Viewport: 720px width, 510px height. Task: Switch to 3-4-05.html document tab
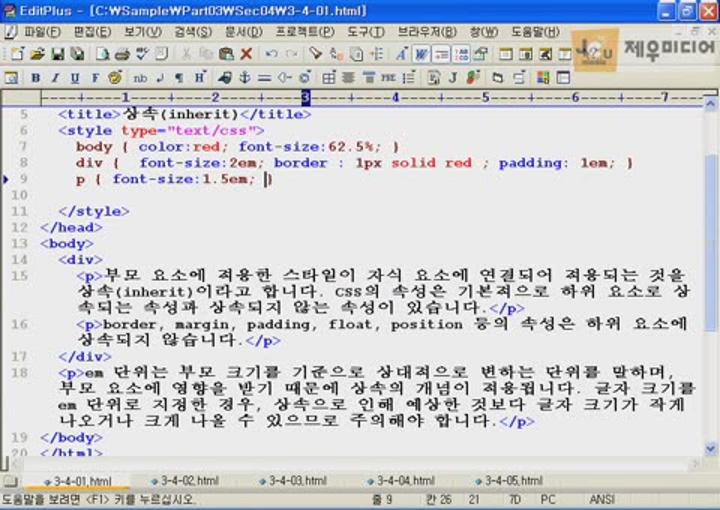(509, 481)
